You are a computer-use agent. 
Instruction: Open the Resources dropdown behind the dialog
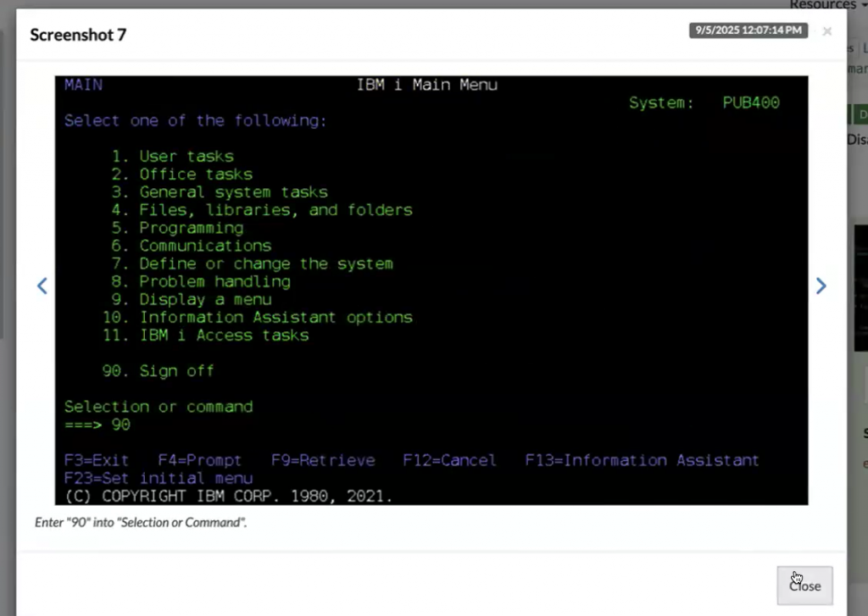click(827, 5)
